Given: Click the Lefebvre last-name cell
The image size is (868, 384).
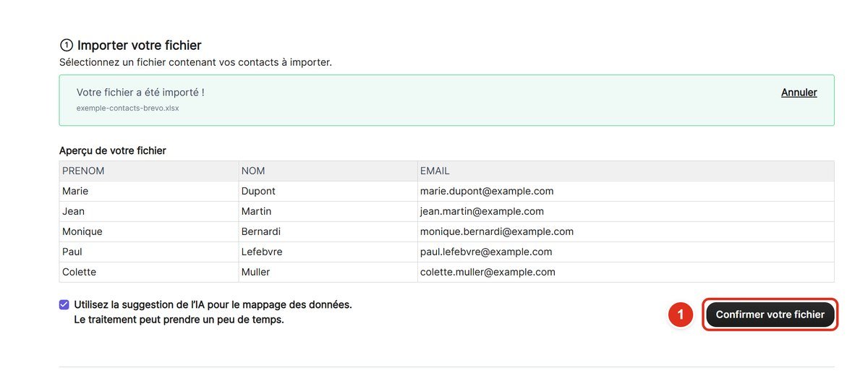Looking at the screenshot, I should pos(328,252).
